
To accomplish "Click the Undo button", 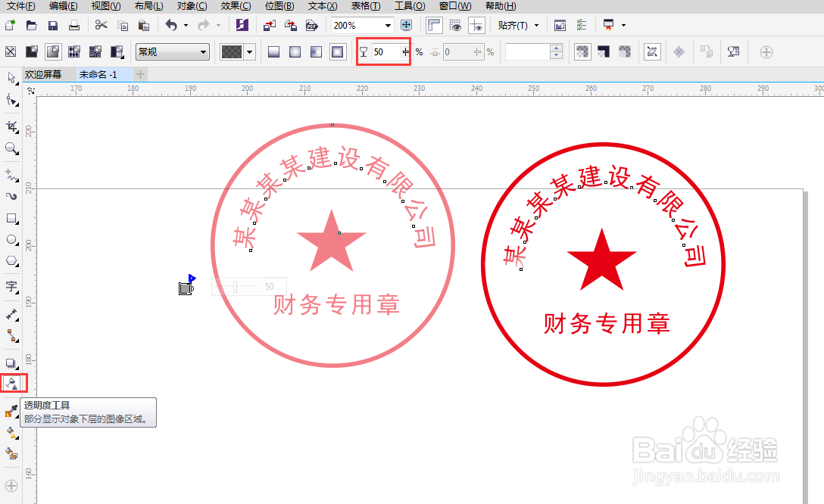I will click(173, 25).
